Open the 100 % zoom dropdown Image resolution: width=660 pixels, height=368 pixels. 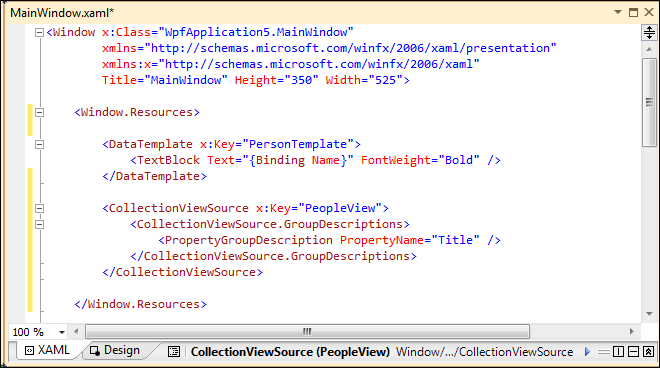pos(62,332)
